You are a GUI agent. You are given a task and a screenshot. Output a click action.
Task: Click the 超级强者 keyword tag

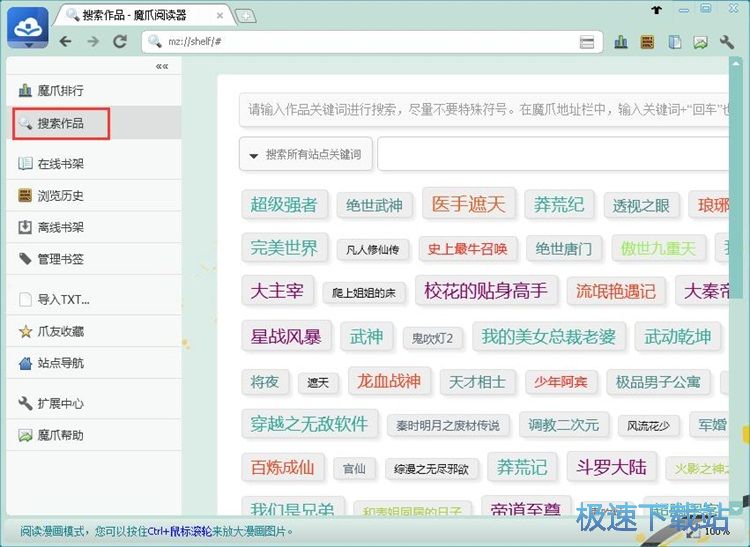coord(283,205)
